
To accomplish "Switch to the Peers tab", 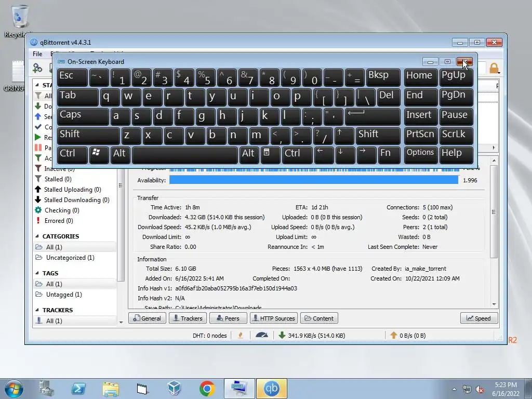I will point(228,318).
